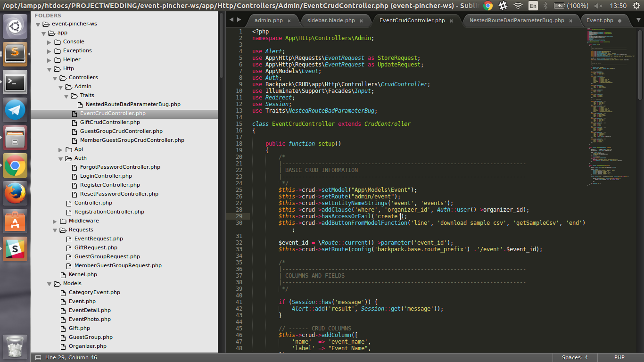Image resolution: width=644 pixels, height=362 pixels.
Task: Open Telegram from the launcher
Action: coord(14,111)
